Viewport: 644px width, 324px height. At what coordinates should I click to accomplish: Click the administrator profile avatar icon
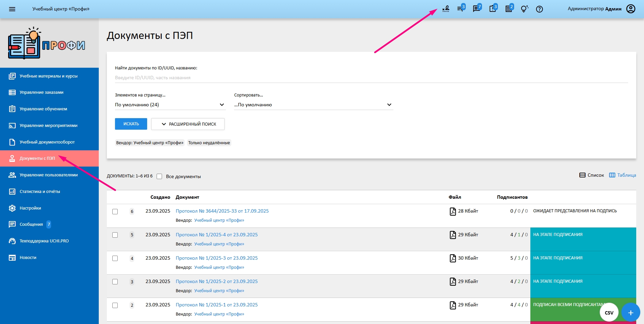tap(631, 9)
